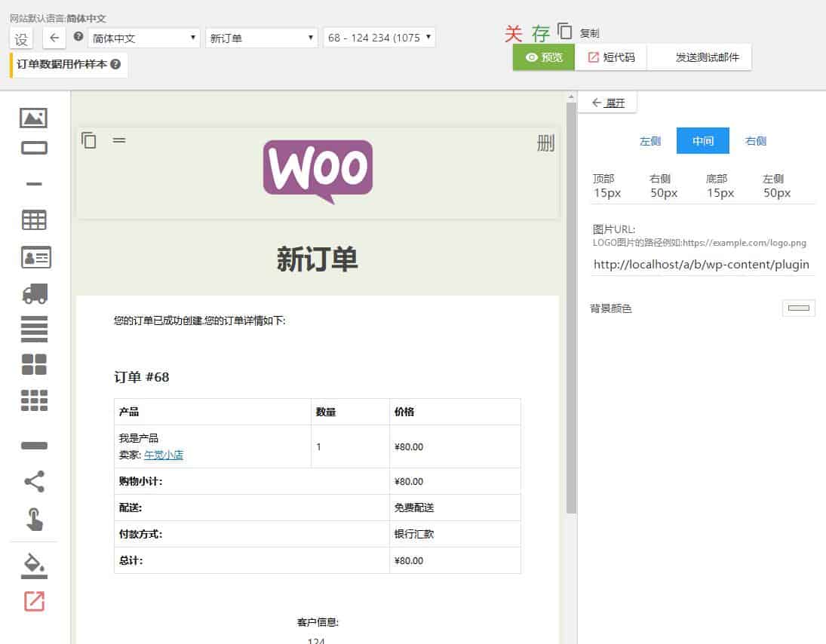Select 右侧 right alignment tab
This screenshot has height=644, width=826.
tap(755, 140)
